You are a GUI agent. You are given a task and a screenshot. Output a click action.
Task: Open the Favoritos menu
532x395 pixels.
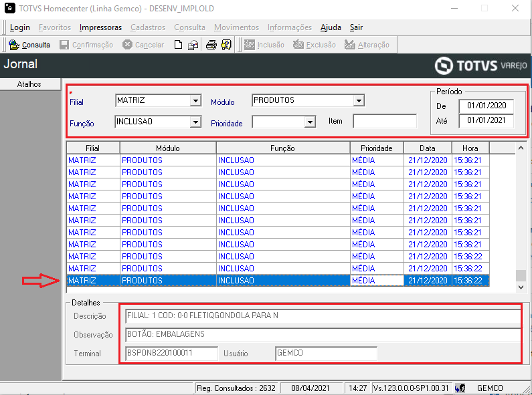[x=55, y=27]
